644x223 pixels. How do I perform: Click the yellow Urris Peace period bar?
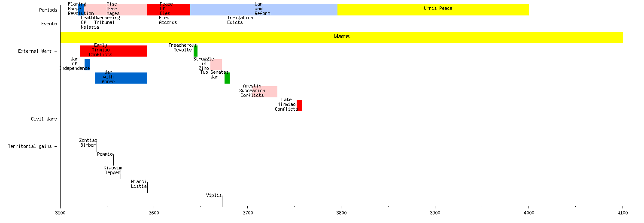point(433,10)
